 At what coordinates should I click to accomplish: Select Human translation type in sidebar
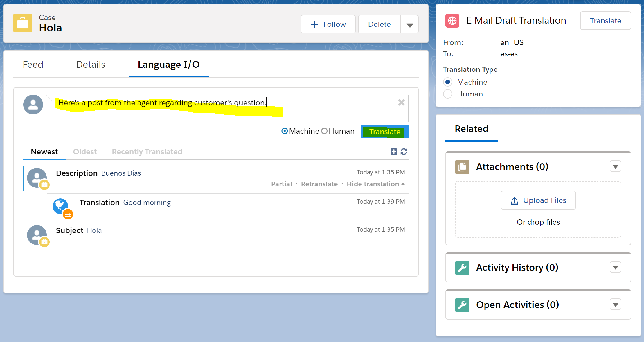click(448, 94)
